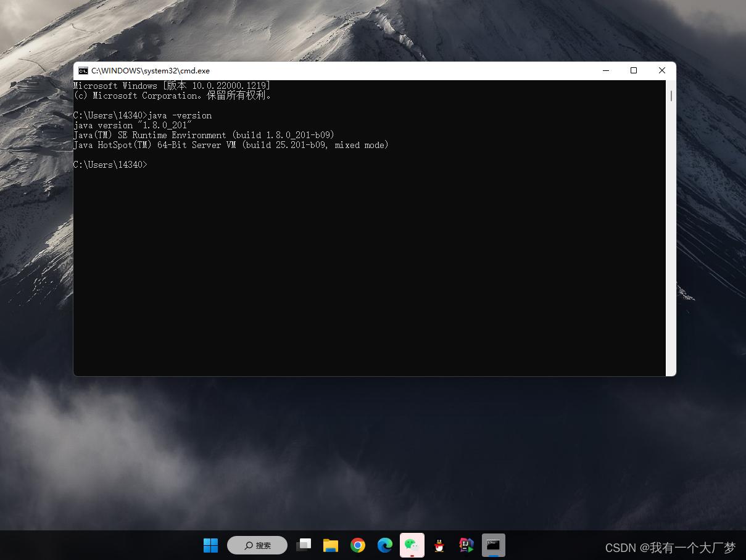Click the cmd.exe icon in the title bar
The height and width of the screenshot is (560, 746).
click(x=83, y=70)
